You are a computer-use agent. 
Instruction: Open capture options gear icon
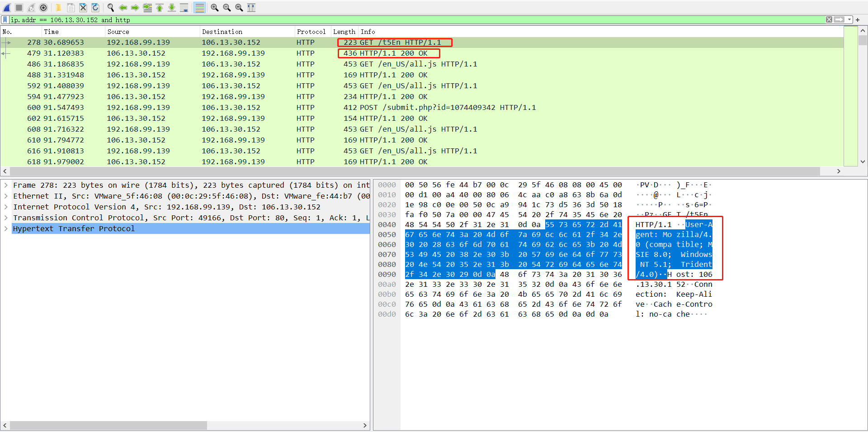[43, 8]
